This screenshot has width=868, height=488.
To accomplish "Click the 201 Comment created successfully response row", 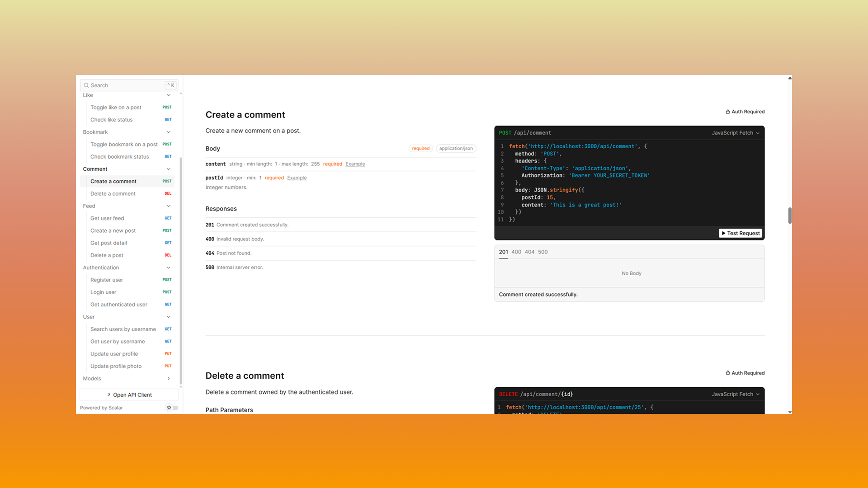I will (341, 225).
